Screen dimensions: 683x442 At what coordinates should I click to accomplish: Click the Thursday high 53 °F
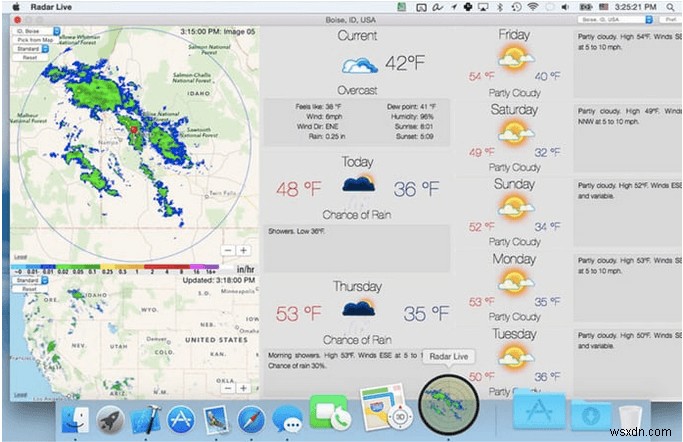pyautogui.click(x=298, y=314)
